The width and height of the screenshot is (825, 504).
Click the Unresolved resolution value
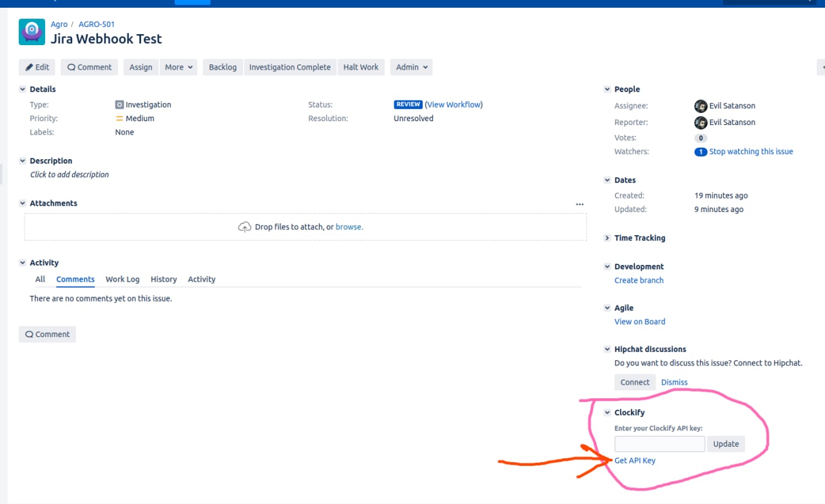(x=414, y=119)
